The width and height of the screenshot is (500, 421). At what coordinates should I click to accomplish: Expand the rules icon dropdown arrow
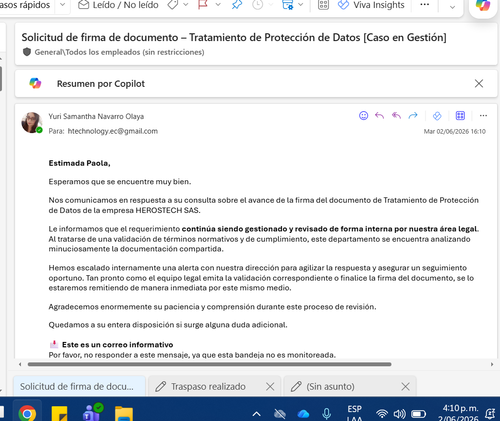[300, 5]
